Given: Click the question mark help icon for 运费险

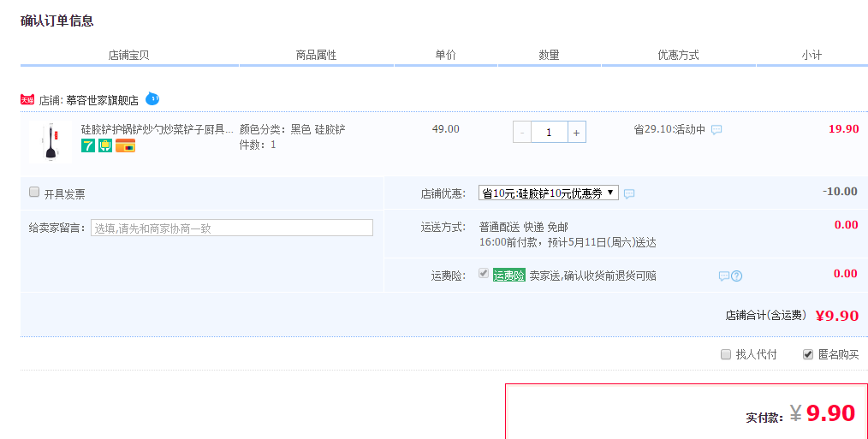Looking at the screenshot, I should 736,276.
